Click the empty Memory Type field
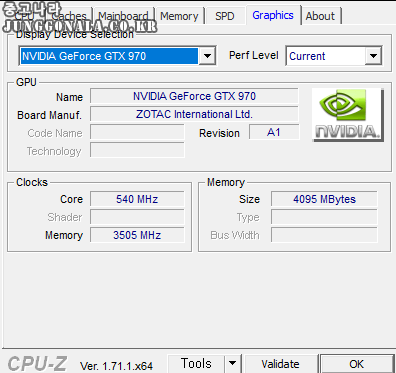Viewport: 396px width, 373px height. (x=324, y=217)
